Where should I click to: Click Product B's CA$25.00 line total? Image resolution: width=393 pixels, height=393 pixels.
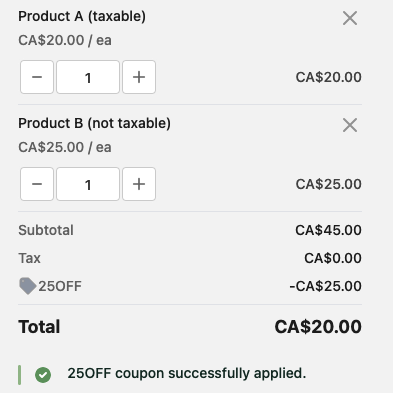click(328, 184)
